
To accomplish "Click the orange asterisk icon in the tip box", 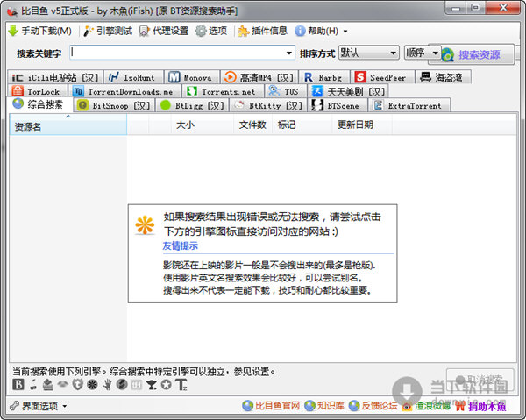I will 145,224.
